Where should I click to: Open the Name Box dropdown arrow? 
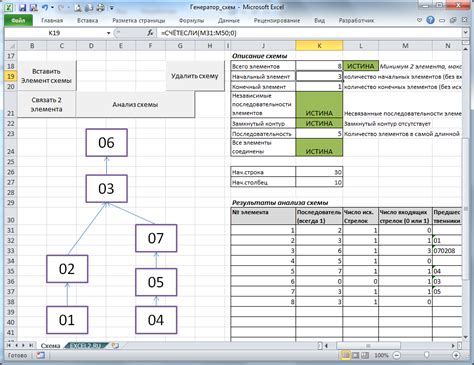(108, 33)
